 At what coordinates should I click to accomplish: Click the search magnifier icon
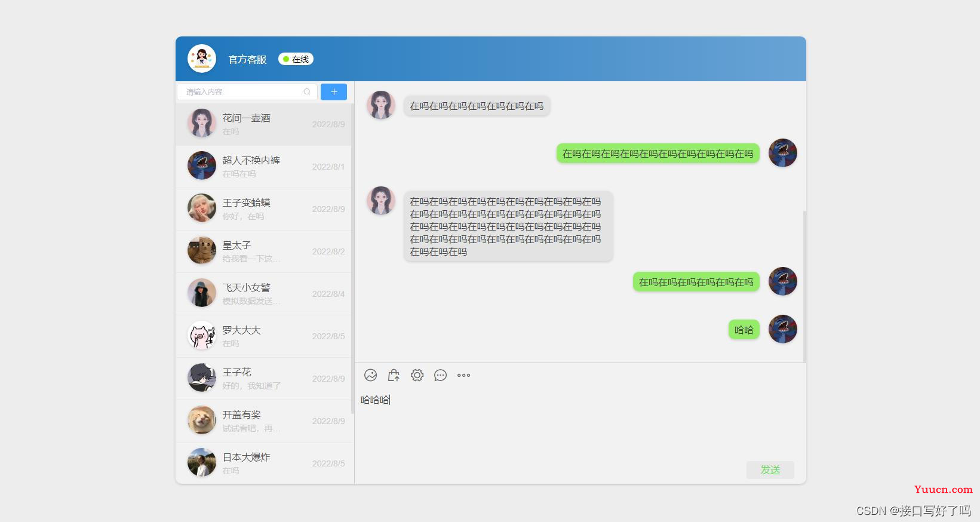307,92
